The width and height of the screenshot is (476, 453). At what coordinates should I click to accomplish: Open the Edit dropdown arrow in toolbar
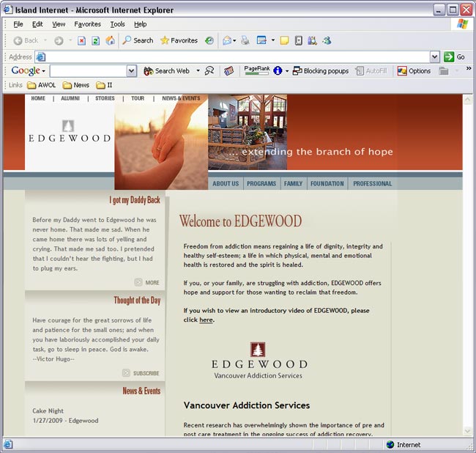273,40
